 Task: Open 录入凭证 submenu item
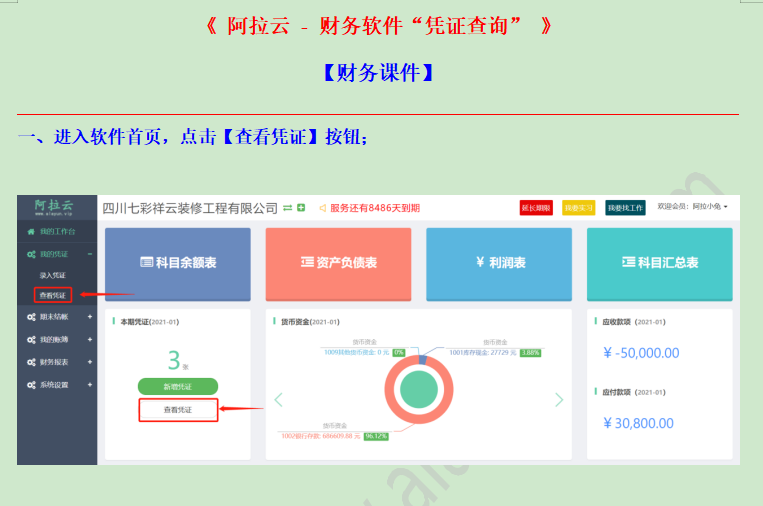pyautogui.click(x=53, y=275)
